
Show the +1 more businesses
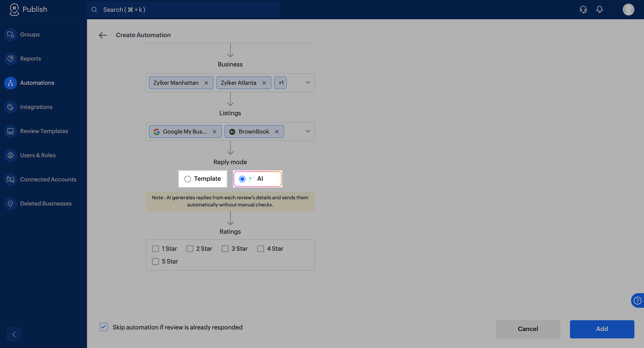click(x=280, y=83)
